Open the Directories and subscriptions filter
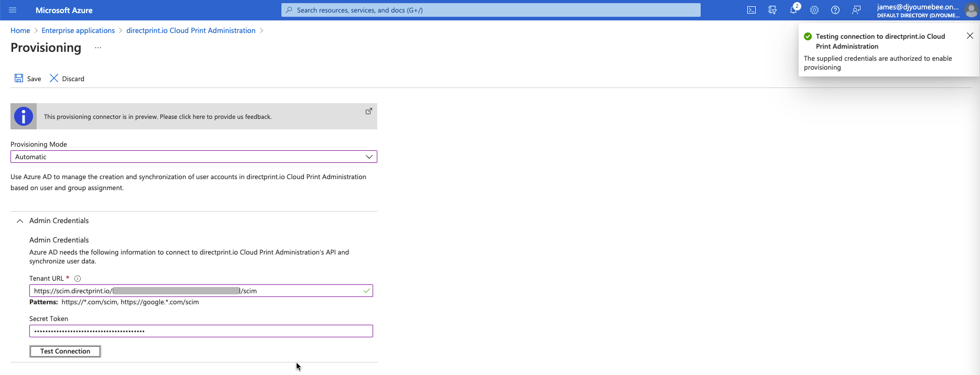Image resolution: width=980 pixels, height=375 pixels. (x=772, y=10)
